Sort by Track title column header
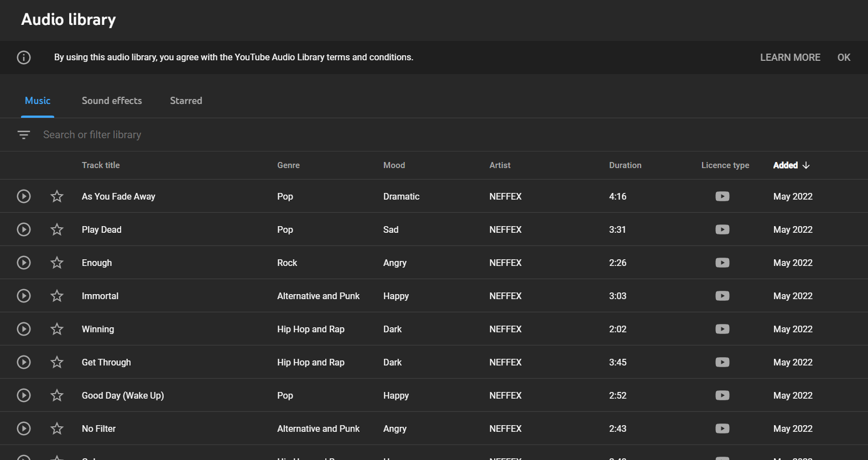The image size is (868, 460). pos(101,165)
